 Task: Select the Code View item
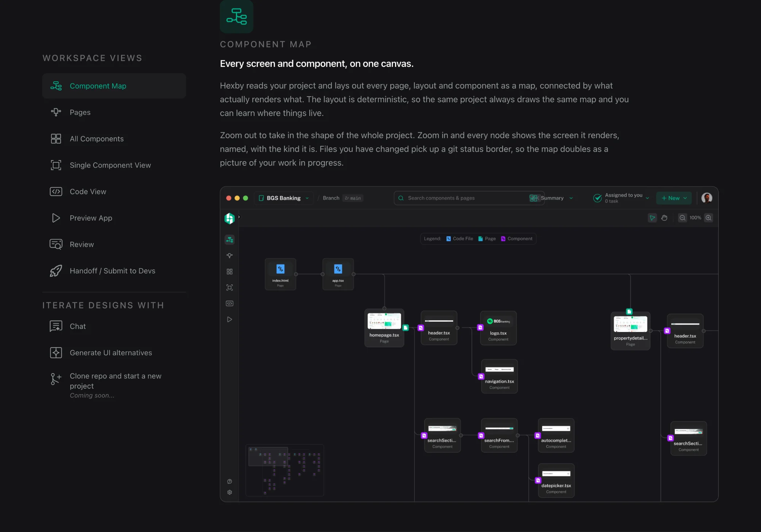click(114, 192)
